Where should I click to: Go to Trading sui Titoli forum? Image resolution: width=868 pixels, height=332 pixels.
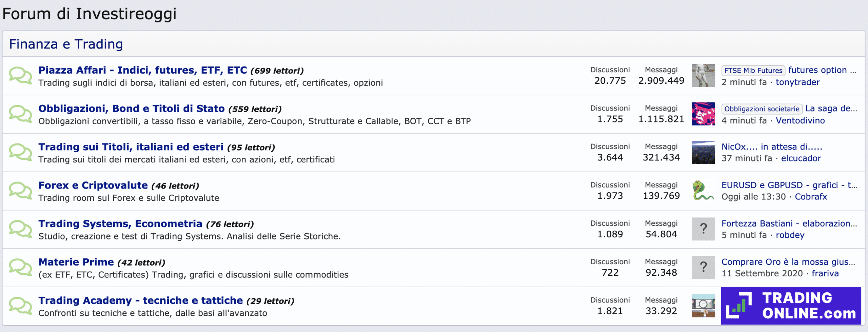131,147
